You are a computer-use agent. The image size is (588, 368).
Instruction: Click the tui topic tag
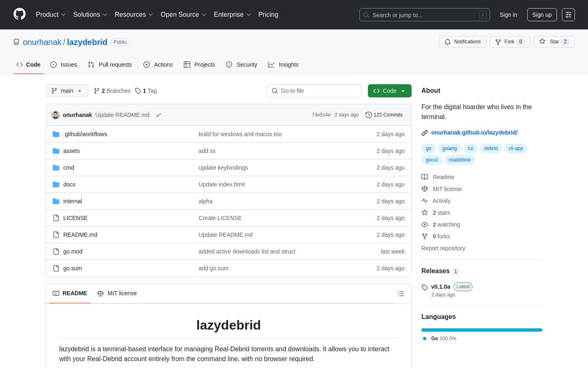[x=470, y=148]
